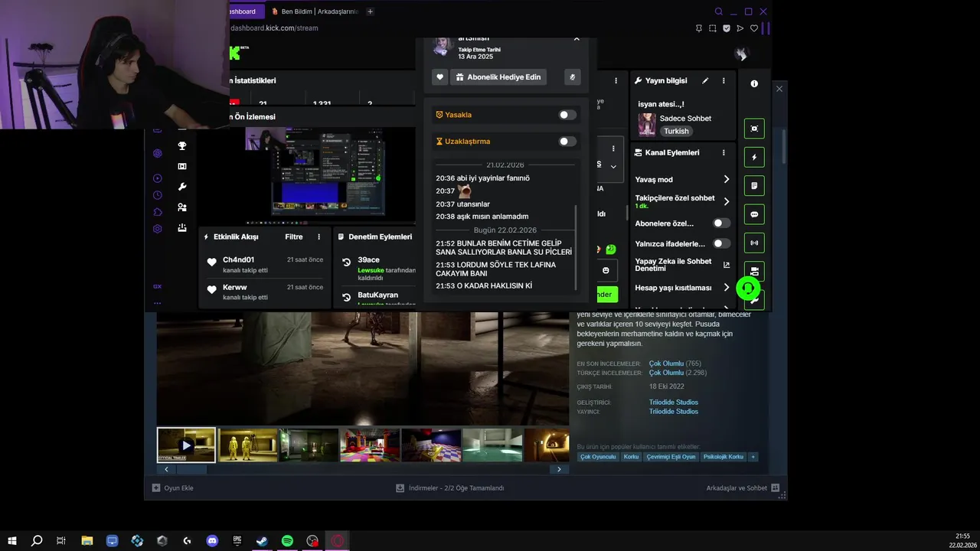Click the profile avatar at Kick top right

click(x=740, y=54)
